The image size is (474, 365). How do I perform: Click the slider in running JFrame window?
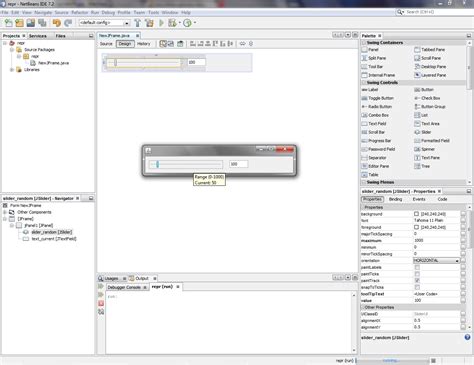point(186,164)
